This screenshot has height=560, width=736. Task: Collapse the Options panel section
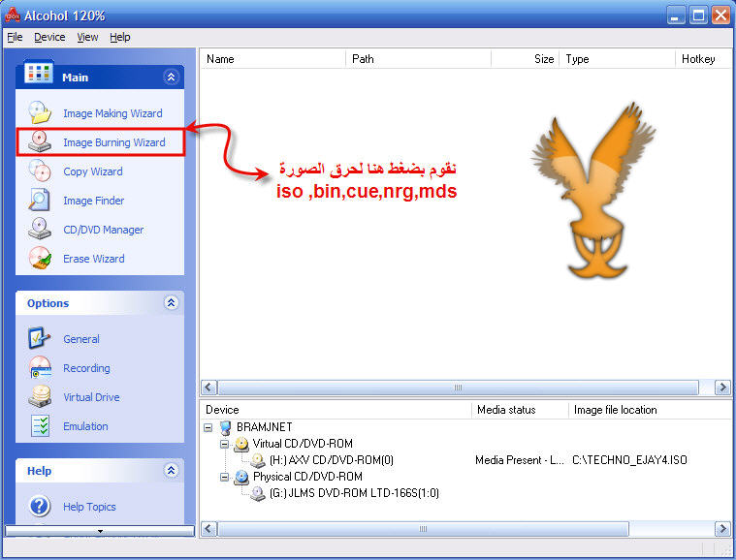172,302
